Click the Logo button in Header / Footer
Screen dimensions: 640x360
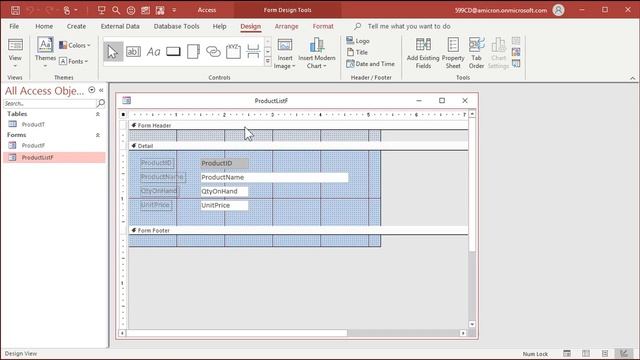(358, 41)
